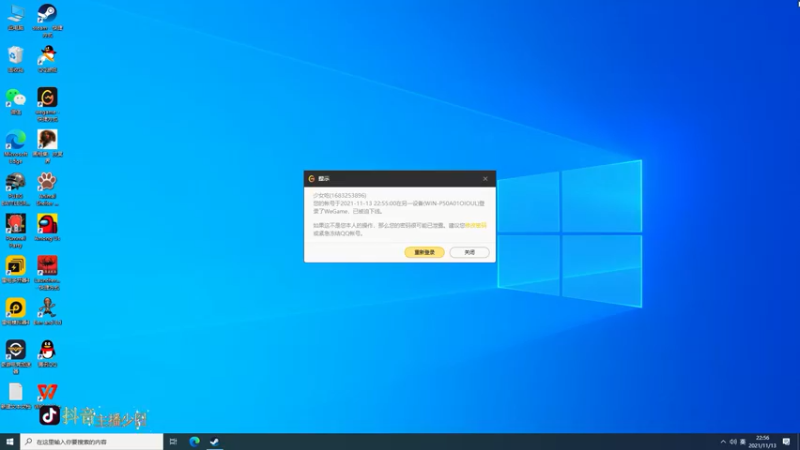The image size is (800, 450).
Task: Open the This PC desktop icon
Action: [16, 17]
